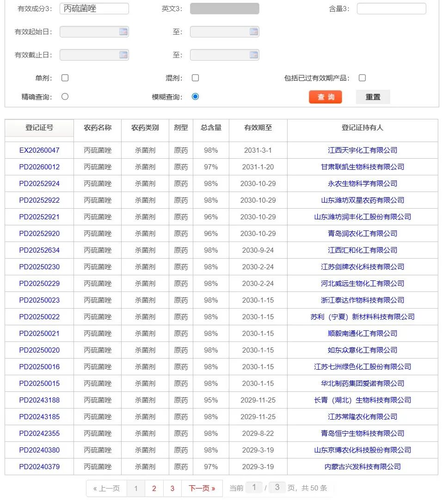Click 下一页 next page button

click(202, 488)
